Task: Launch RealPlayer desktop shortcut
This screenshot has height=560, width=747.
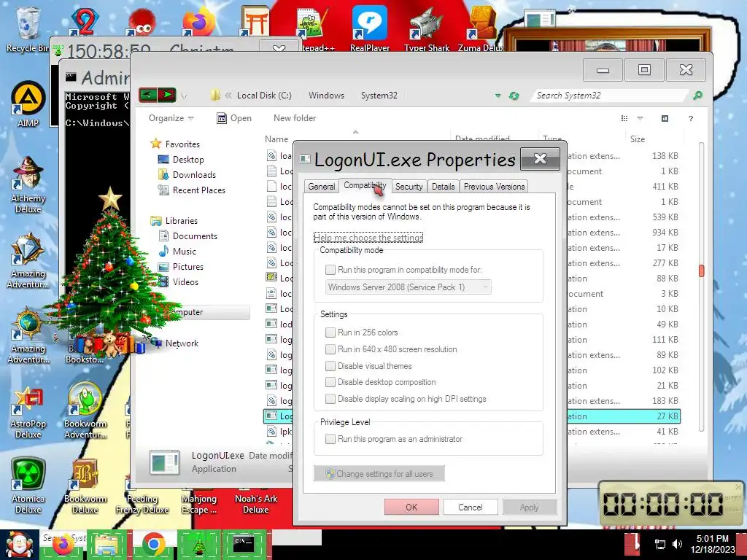Action: click(370, 28)
